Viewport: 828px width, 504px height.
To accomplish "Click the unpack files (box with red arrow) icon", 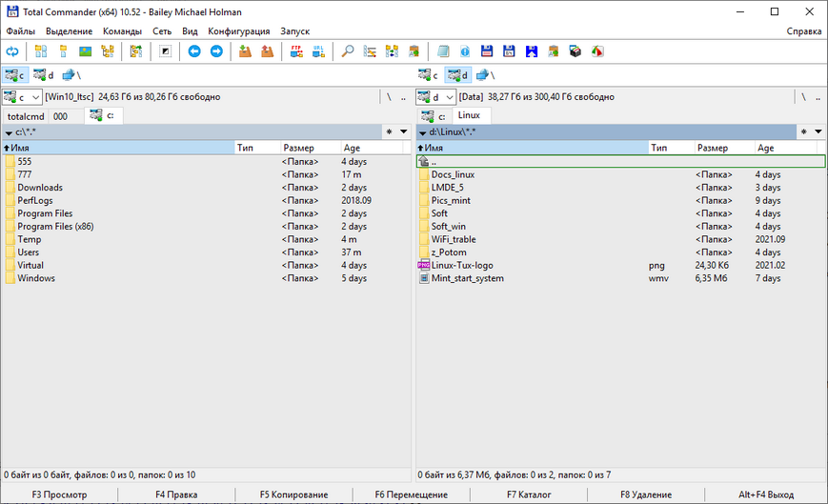I will [x=267, y=51].
